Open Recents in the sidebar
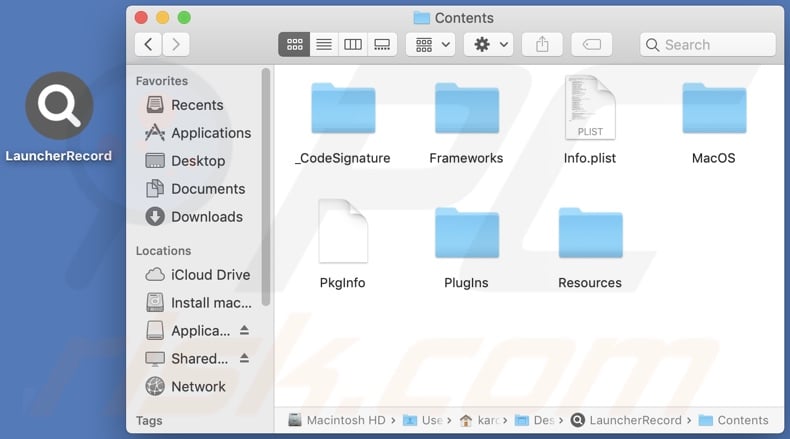Image resolution: width=790 pixels, height=439 pixels. pyautogui.click(x=199, y=105)
